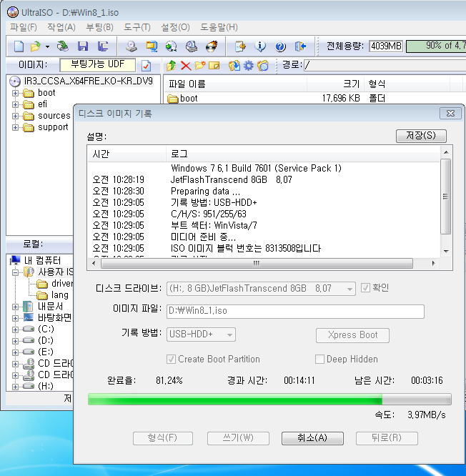This screenshot has height=476, width=466.
Task: Click the log vertical scrollbar down arrow
Action: [x=446, y=252]
